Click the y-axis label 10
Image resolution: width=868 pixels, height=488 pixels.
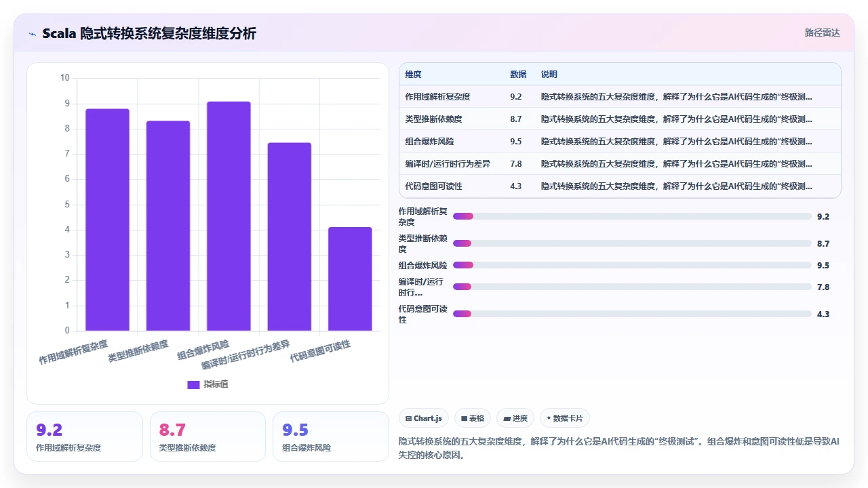[x=64, y=78]
